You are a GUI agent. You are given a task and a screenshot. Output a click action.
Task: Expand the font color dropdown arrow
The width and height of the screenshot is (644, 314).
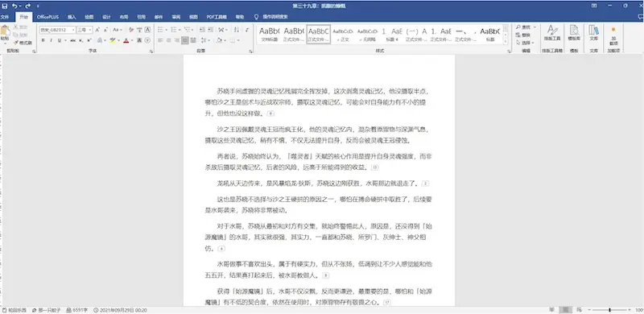(x=131, y=40)
